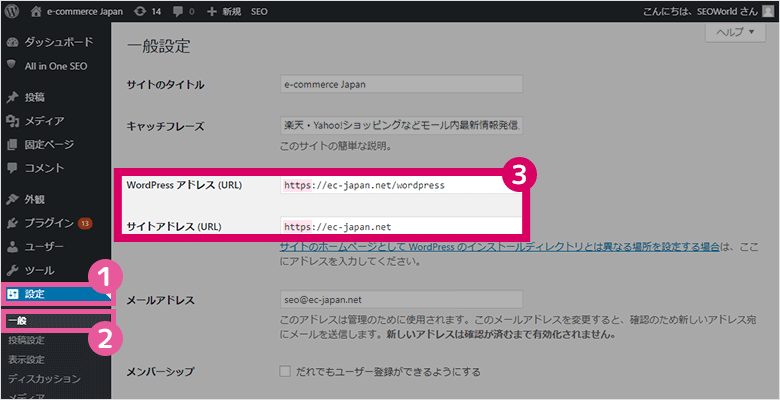Click the このサイトの簡単な説明。 text
The width and height of the screenshot is (780, 400).
[335, 147]
